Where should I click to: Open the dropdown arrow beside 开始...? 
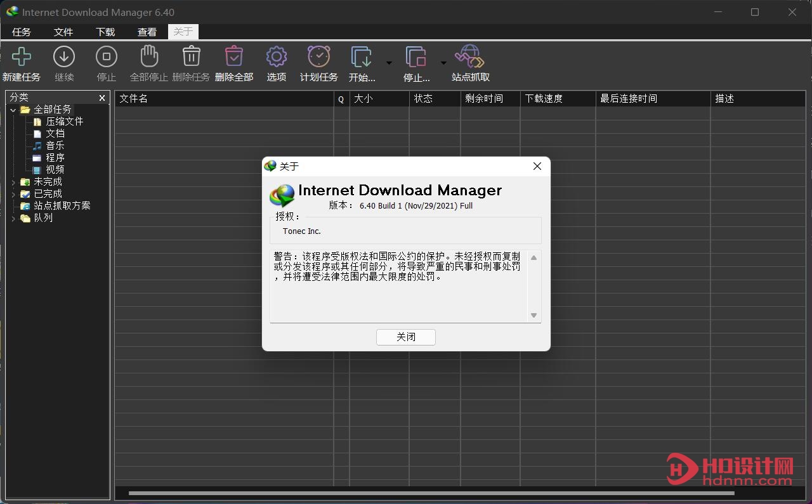click(389, 62)
